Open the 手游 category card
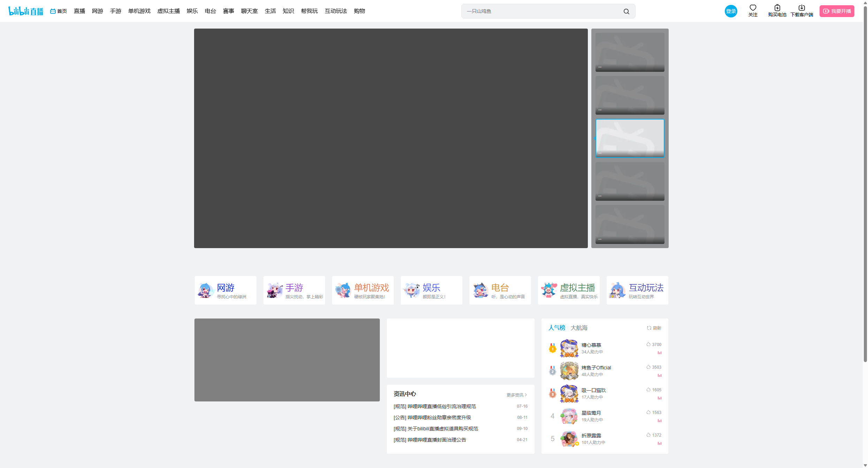 [x=294, y=290]
